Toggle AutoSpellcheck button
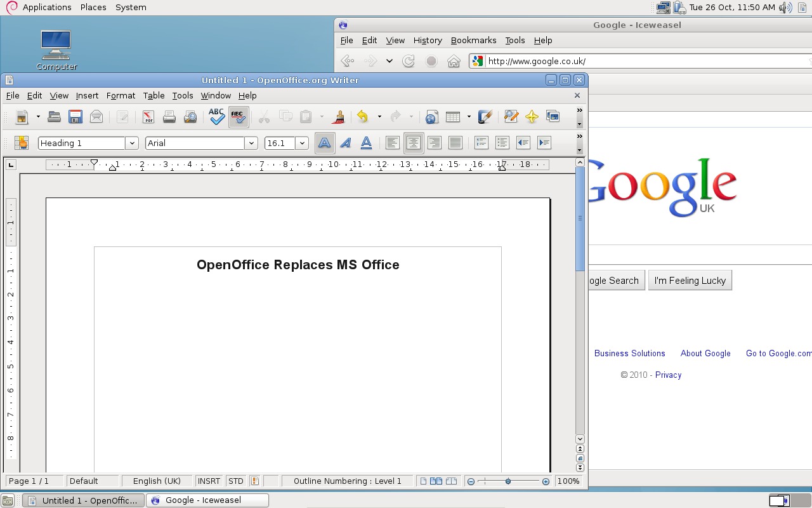 pyautogui.click(x=238, y=117)
